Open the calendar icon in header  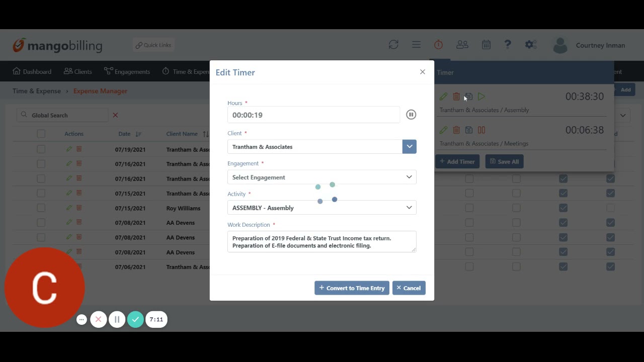click(x=486, y=45)
